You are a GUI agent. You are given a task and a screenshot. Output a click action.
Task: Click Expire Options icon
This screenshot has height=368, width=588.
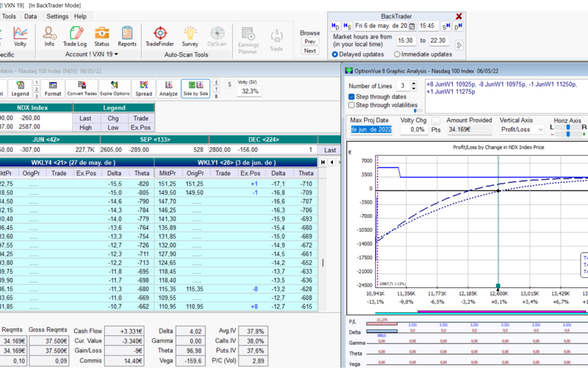[x=115, y=89]
